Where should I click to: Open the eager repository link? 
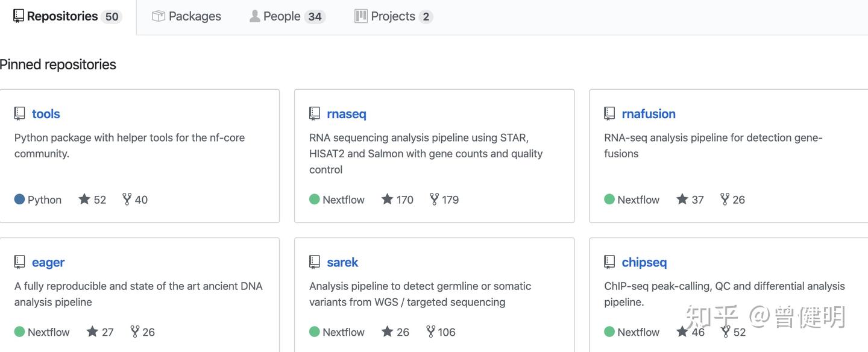48,262
